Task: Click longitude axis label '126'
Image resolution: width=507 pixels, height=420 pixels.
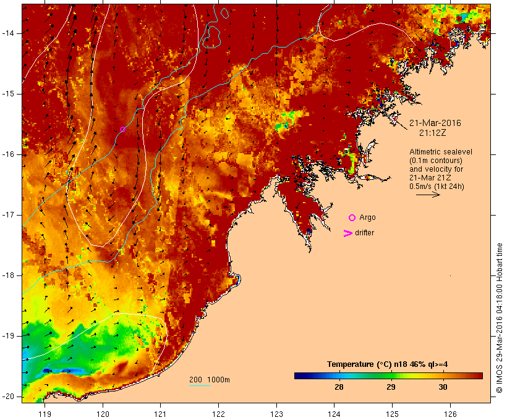Action: [450, 414]
